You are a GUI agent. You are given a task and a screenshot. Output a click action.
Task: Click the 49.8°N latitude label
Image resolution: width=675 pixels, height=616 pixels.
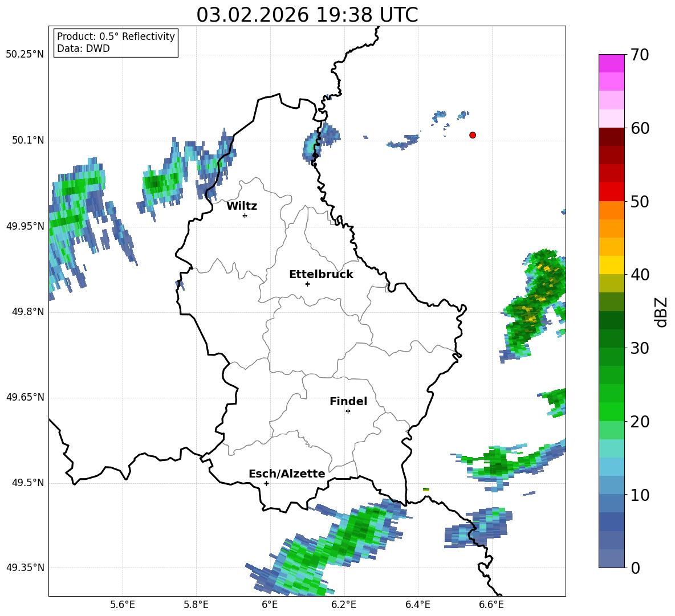pos(27,312)
